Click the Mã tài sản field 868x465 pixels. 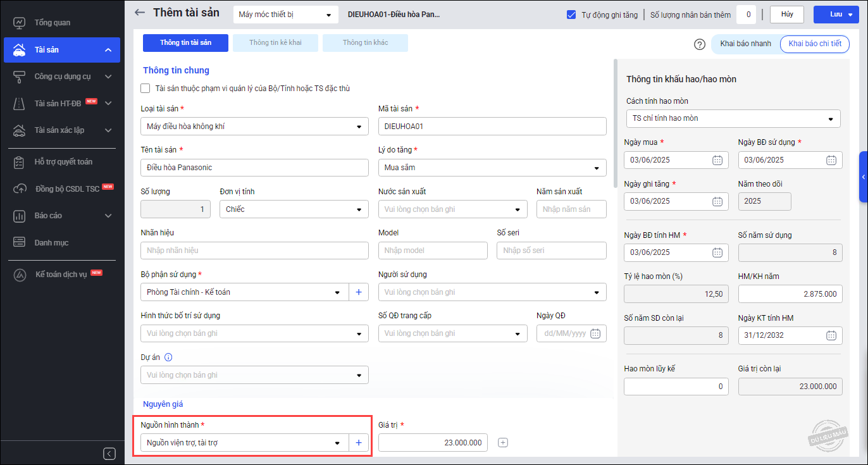[492, 127]
